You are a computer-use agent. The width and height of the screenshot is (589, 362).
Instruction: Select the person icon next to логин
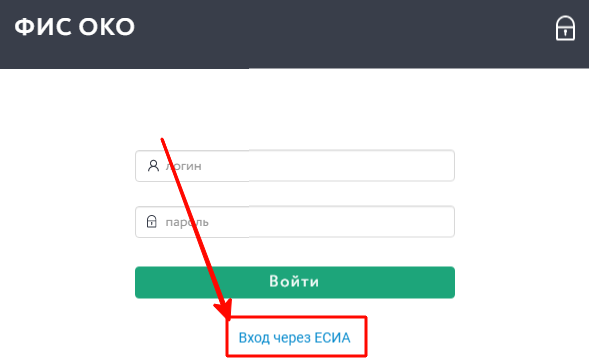pyautogui.click(x=153, y=166)
